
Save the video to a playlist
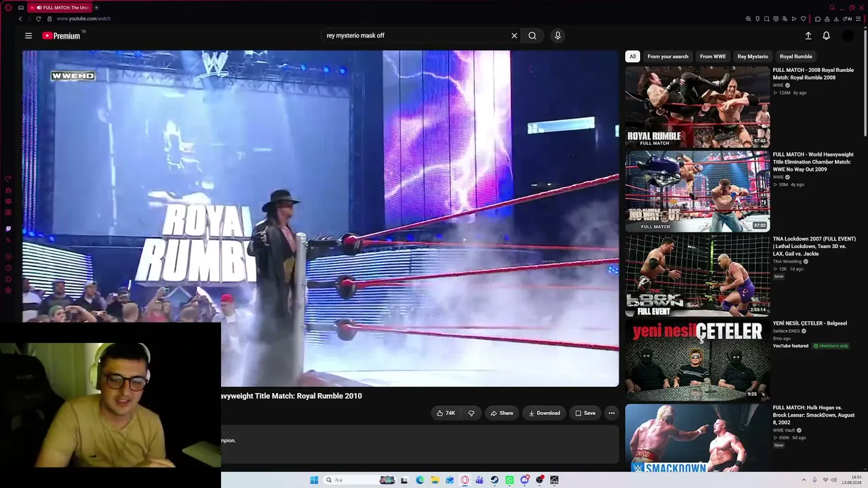click(585, 413)
